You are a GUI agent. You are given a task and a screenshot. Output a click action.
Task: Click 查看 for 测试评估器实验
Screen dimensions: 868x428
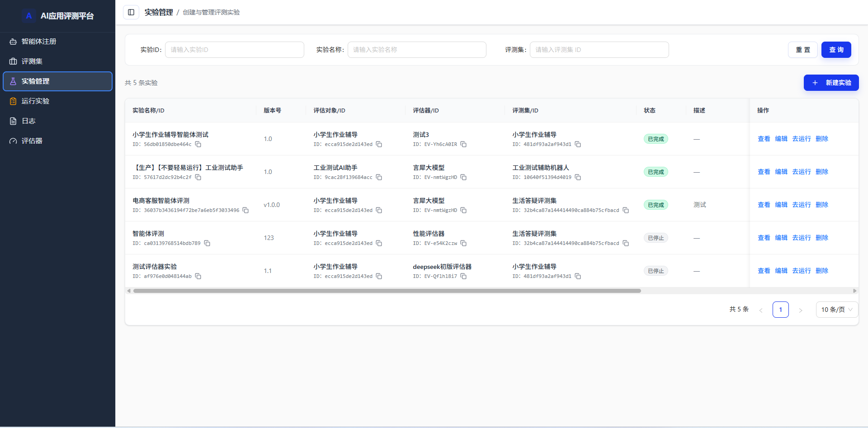click(764, 271)
